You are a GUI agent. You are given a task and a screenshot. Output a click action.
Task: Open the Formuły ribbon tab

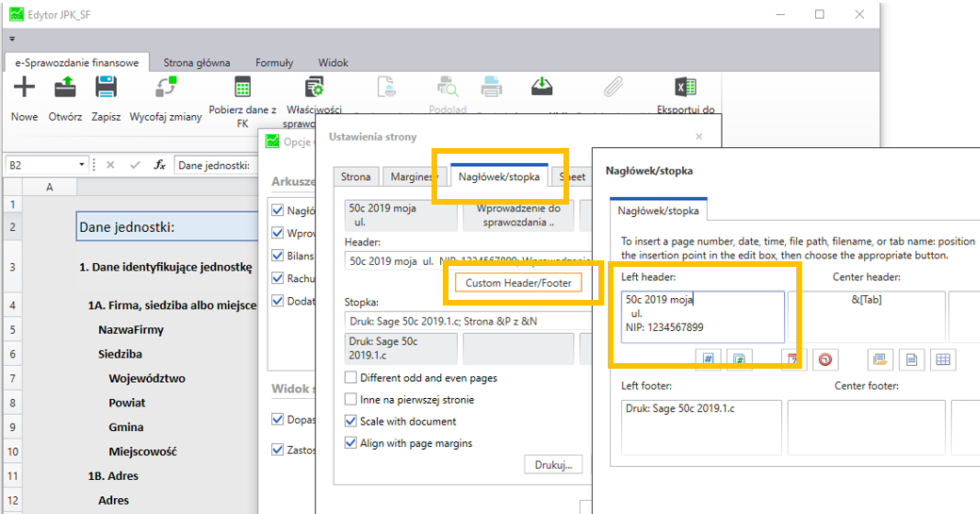(274, 62)
